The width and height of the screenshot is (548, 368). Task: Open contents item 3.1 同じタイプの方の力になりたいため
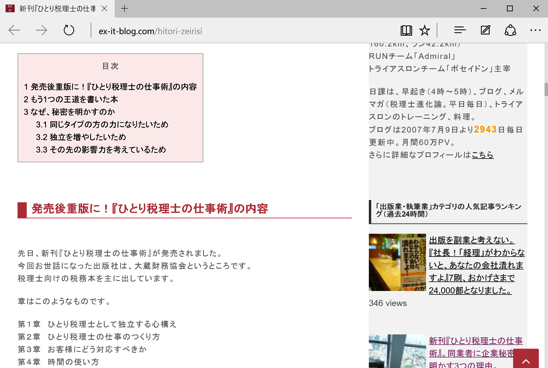tap(102, 124)
